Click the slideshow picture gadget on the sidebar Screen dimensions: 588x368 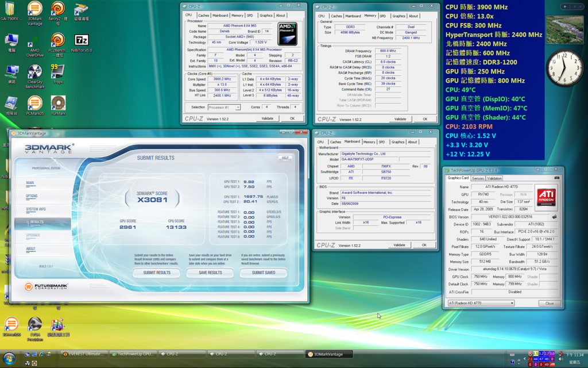(x=565, y=30)
